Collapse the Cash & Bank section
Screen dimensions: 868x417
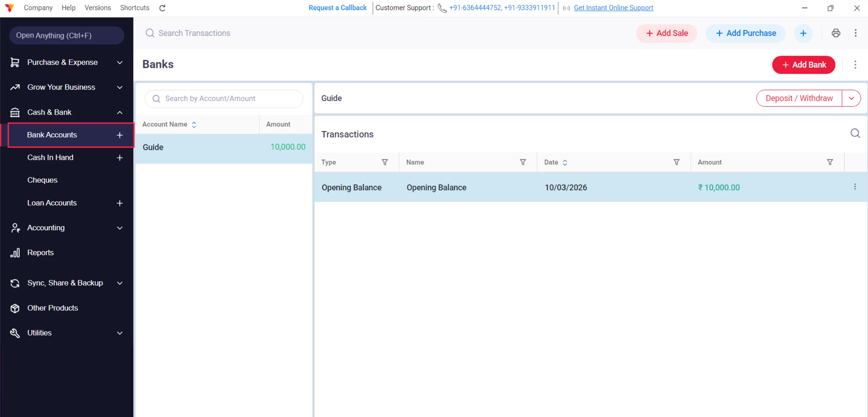pos(119,112)
